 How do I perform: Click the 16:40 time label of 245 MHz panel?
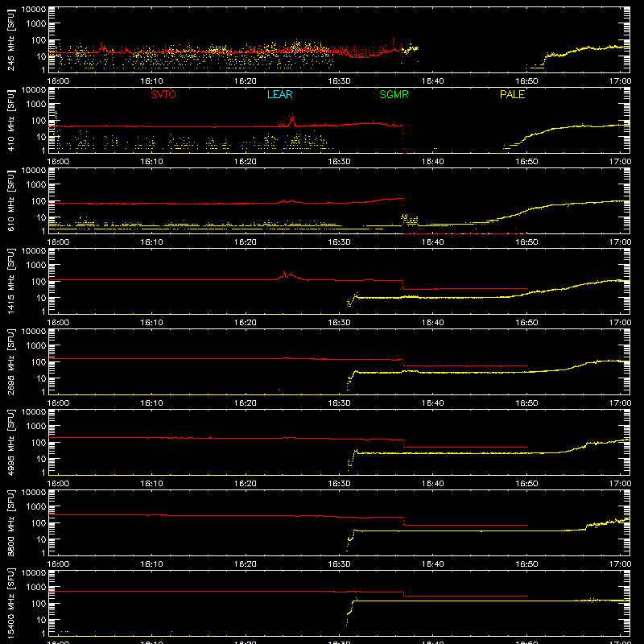432,81
